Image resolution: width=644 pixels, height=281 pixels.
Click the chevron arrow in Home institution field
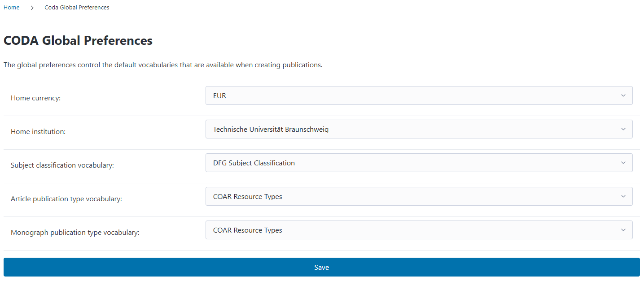coord(623,129)
